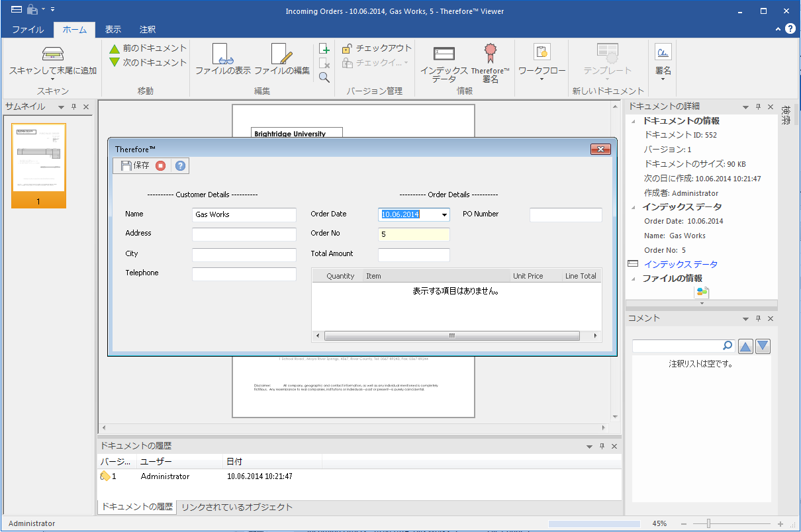Open the comments panel options dropdown
The width and height of the screenshot is (801, 532).
[x=745, y=319]
